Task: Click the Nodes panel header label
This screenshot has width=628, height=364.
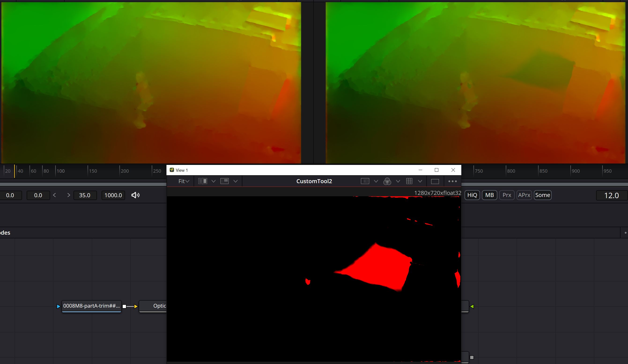Action: pyautogui.click(x=5, y=233)
